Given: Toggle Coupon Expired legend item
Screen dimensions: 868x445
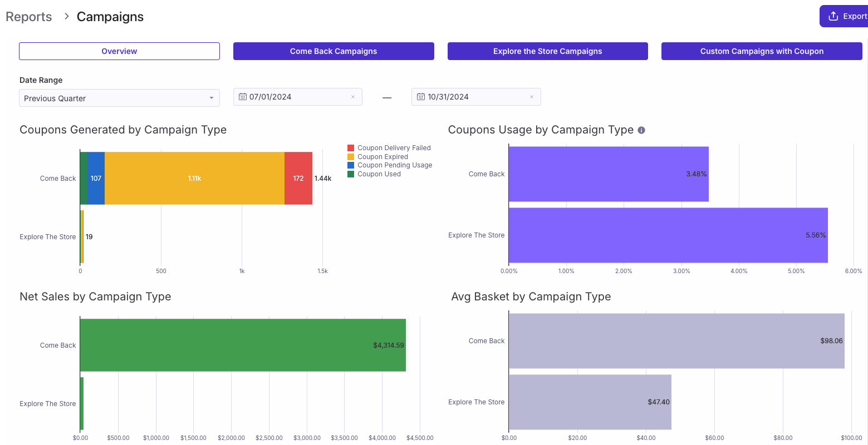Looking at the screenshot, I should [x=378, y=157].
